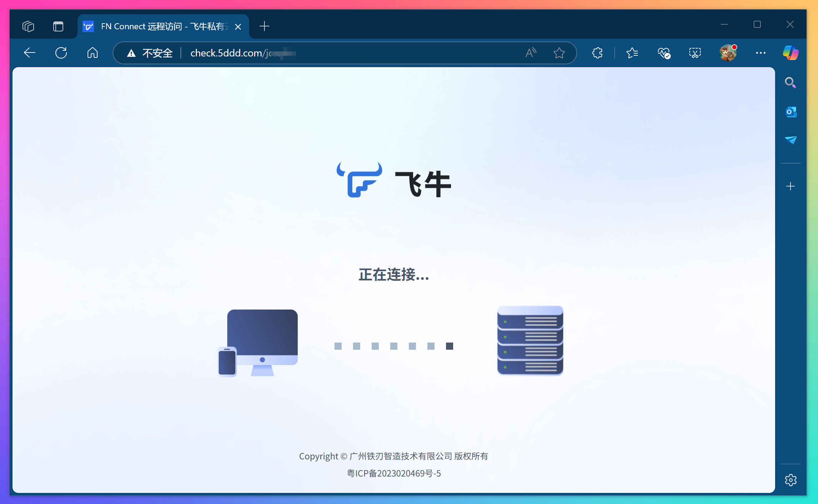Open the browser extensions puzzle icon
The width and height of the screenshot is (818, 504).
tap(597, 53)
